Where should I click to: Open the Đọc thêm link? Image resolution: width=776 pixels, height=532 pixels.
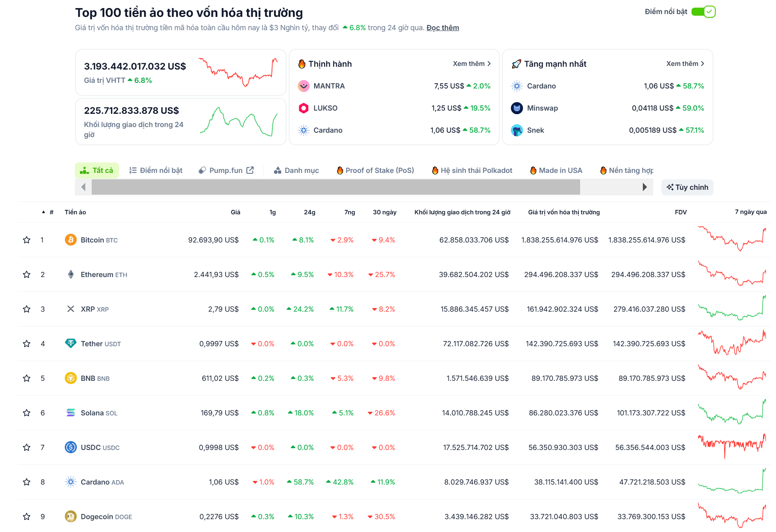(x=443, y=28)
